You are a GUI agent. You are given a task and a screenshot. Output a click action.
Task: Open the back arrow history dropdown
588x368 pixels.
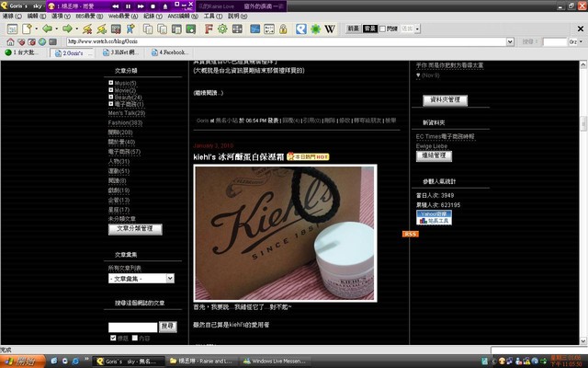point(56,29)
